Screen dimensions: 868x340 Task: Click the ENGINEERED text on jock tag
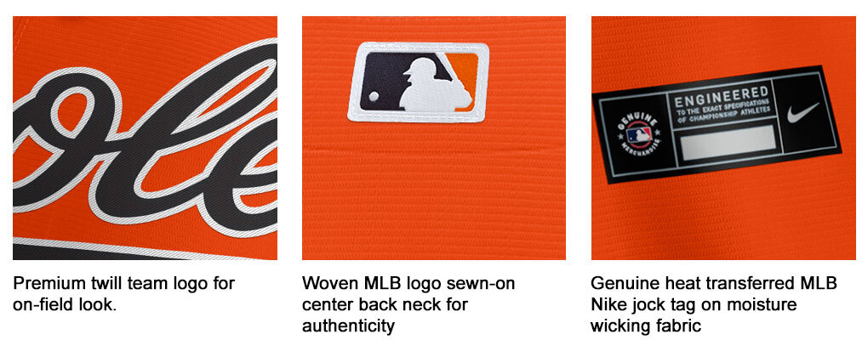[x=722, y=97]
